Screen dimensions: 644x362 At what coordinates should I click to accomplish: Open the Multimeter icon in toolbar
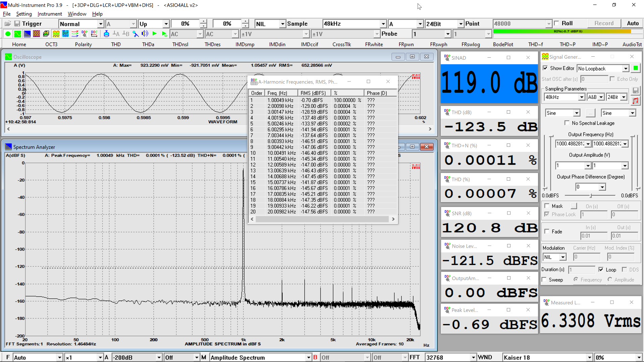pyautogui.click(x=37, y=34)
